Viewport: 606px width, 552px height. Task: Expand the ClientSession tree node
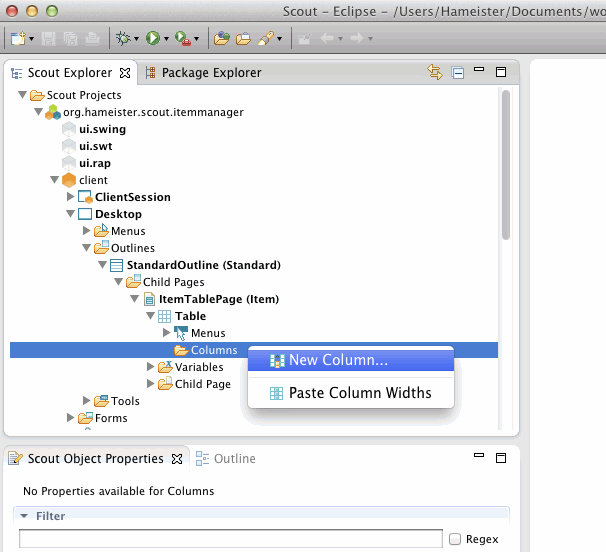[70, 197]
